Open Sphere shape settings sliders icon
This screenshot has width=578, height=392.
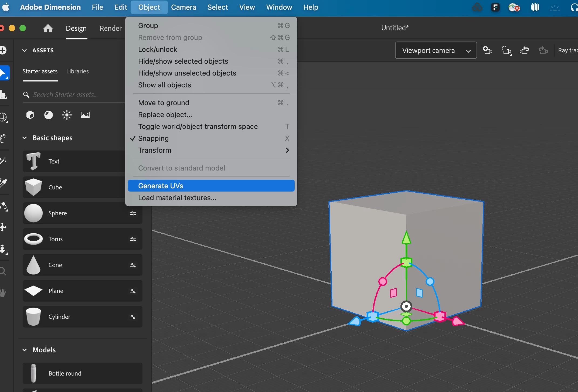click(133, 213)
